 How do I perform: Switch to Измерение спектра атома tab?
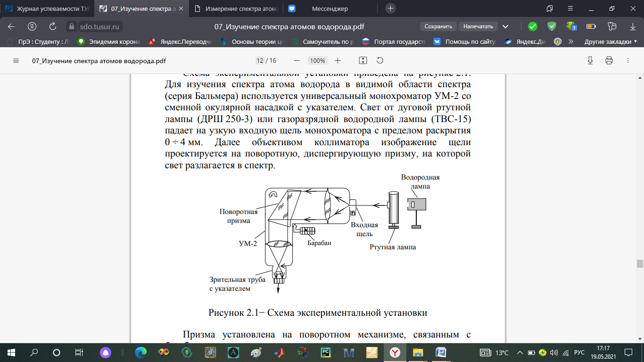point(236,8)
